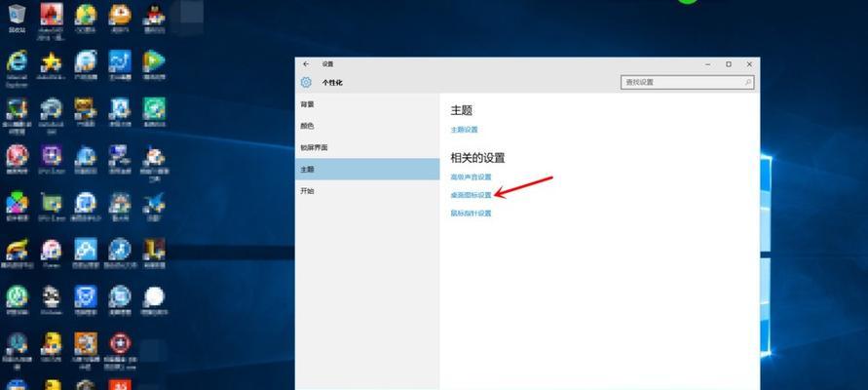This screenshot has width=868, height=390.
Task: Open the purple square desktop shortcut
Action: point(52,156)
